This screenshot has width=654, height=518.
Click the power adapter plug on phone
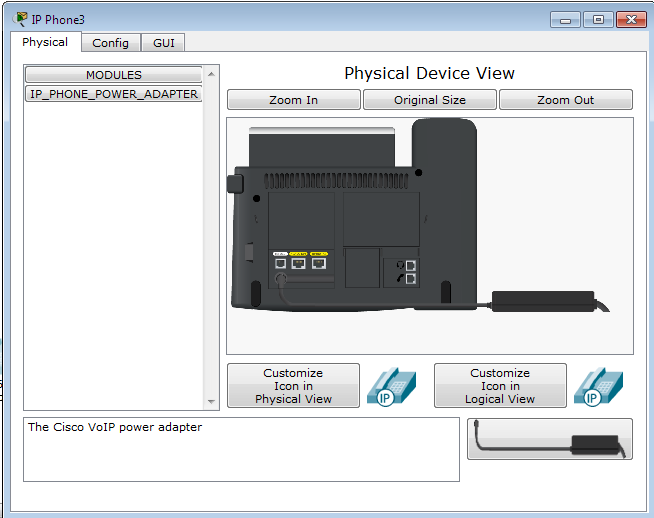[282, 278]
